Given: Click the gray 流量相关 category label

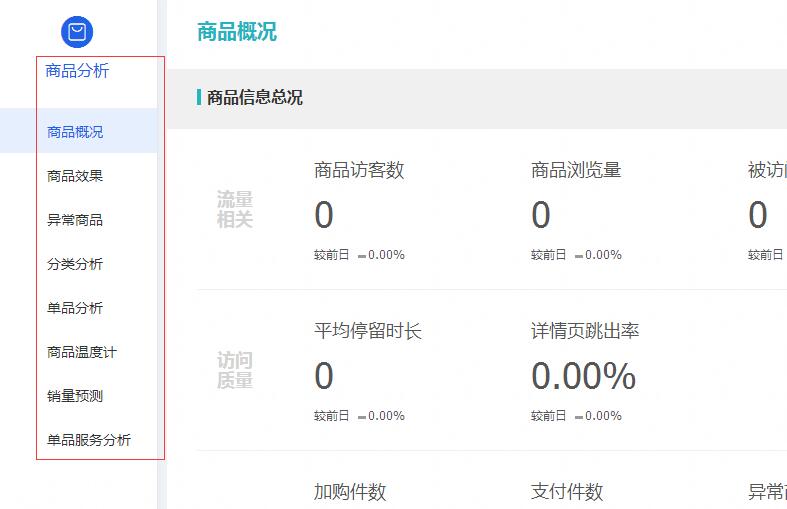Looking at the screenshot, I should [x=235, y=210].
